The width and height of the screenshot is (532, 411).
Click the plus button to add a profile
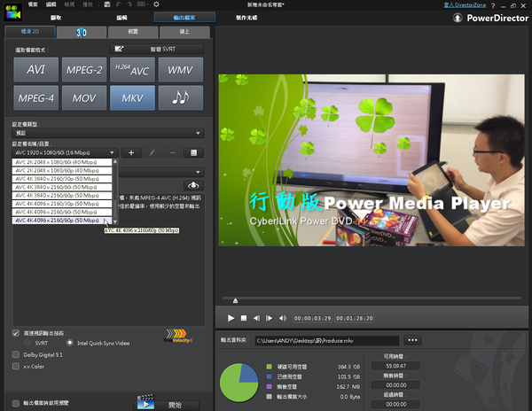click(131, 153)
